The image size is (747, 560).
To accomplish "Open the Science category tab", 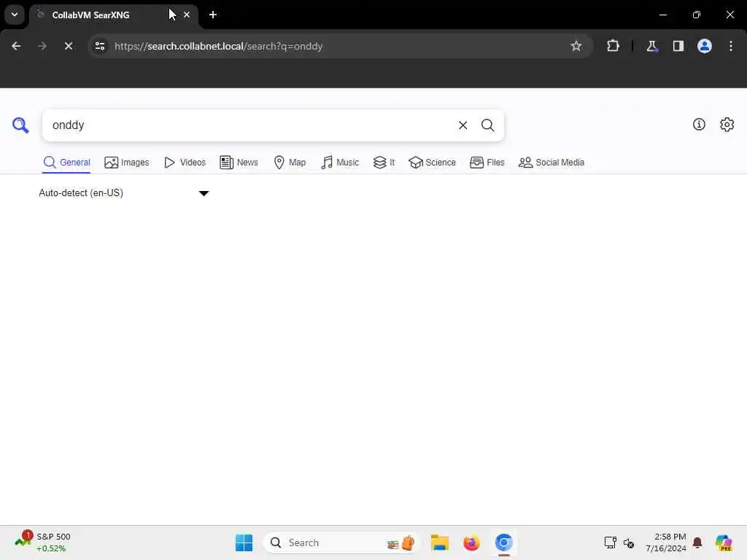I will point(432,163).
